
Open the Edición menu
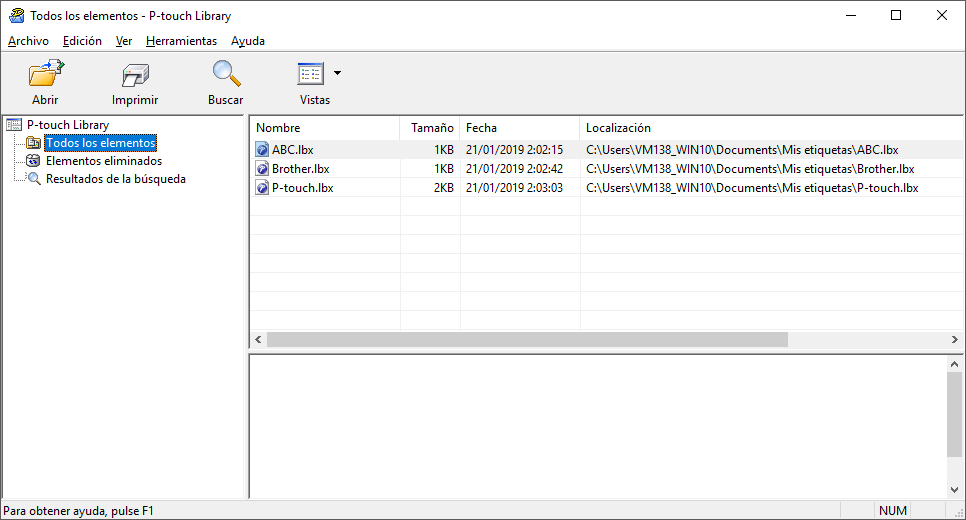pos(82,41)
